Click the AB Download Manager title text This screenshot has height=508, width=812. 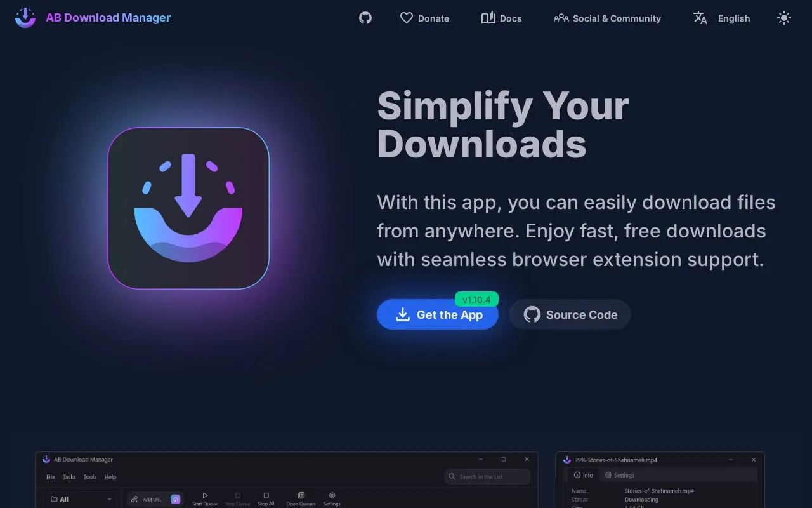[108, 18]
